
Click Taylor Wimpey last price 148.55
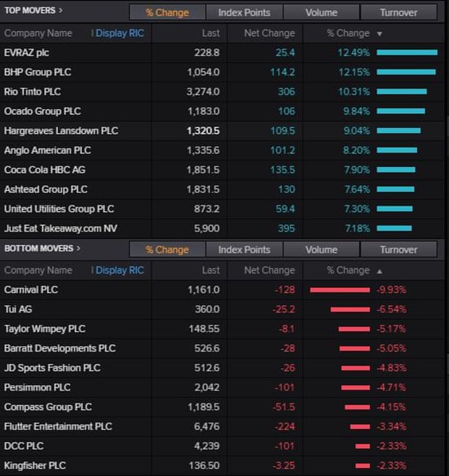(204, 328)
